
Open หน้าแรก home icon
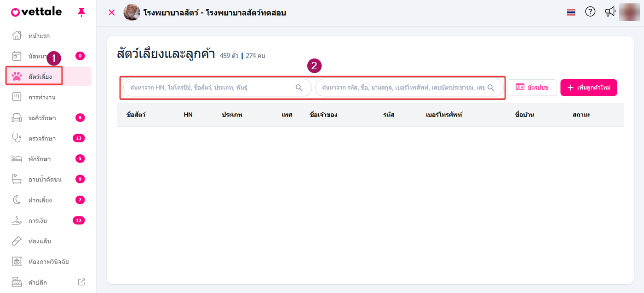(17, 35)
